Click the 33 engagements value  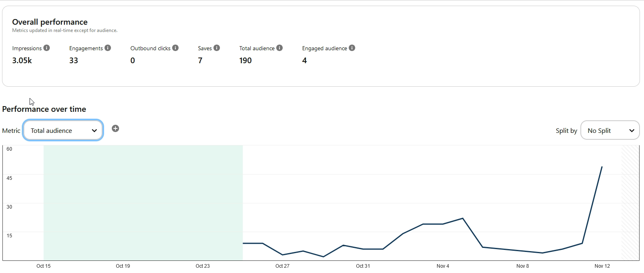(x=74, y=60)
